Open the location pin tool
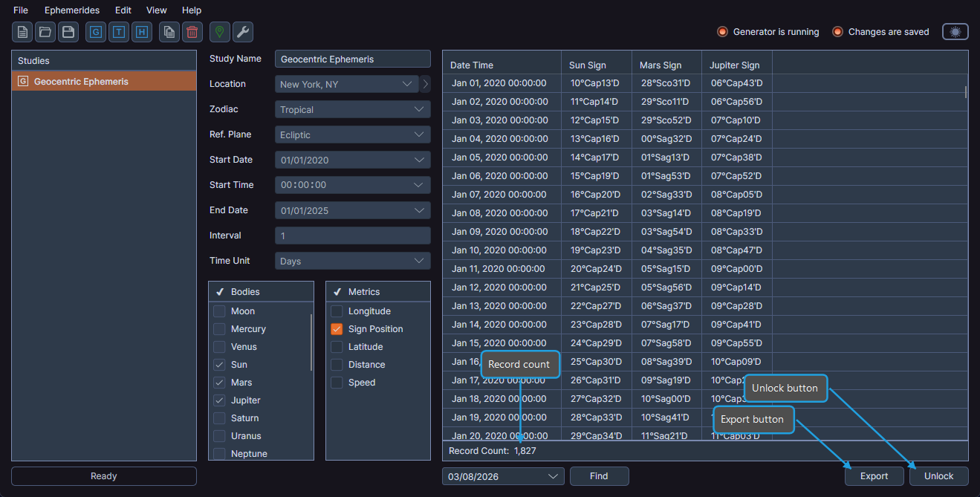 (x=219, y=32)
